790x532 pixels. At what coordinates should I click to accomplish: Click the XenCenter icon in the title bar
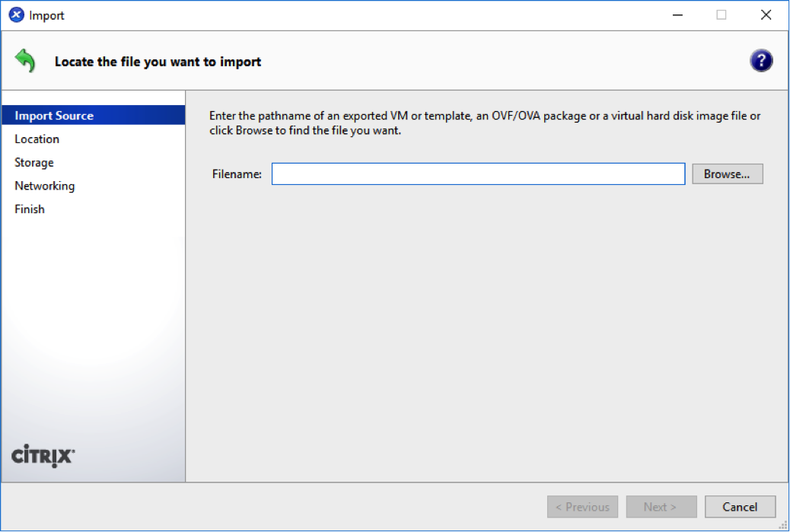click(16, 14)
